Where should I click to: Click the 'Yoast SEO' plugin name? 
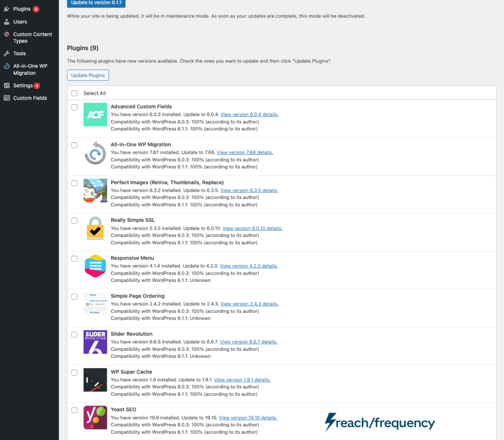tap(124, 410)
